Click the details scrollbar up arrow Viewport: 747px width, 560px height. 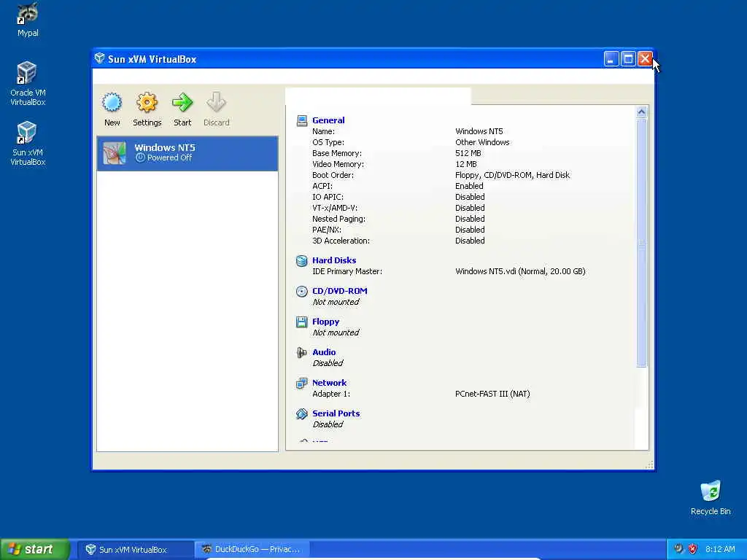click(x=641, y=112)
